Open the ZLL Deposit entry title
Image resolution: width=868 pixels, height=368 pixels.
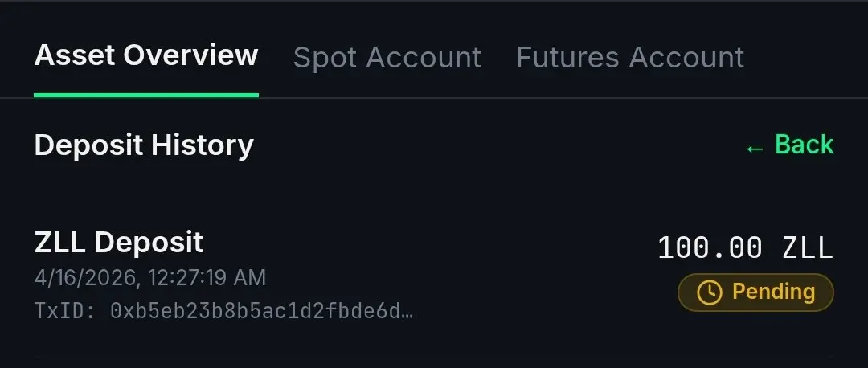119,242
